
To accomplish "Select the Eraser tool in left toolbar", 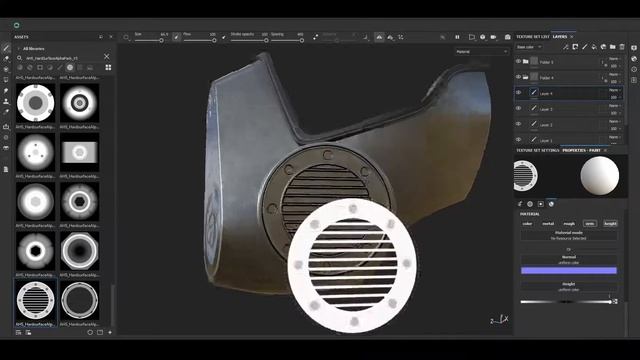I will pos(6,59).
